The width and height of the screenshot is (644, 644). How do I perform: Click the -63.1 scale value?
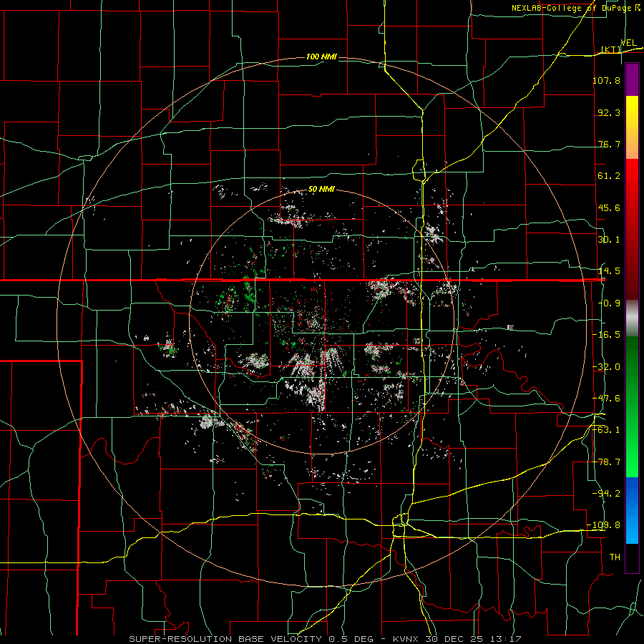click(x=606, y=430)
